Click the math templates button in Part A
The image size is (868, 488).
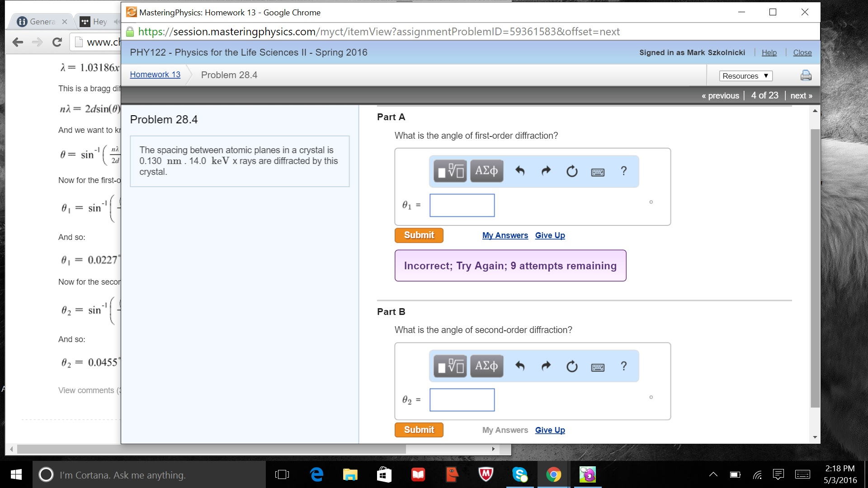[450, 171]
